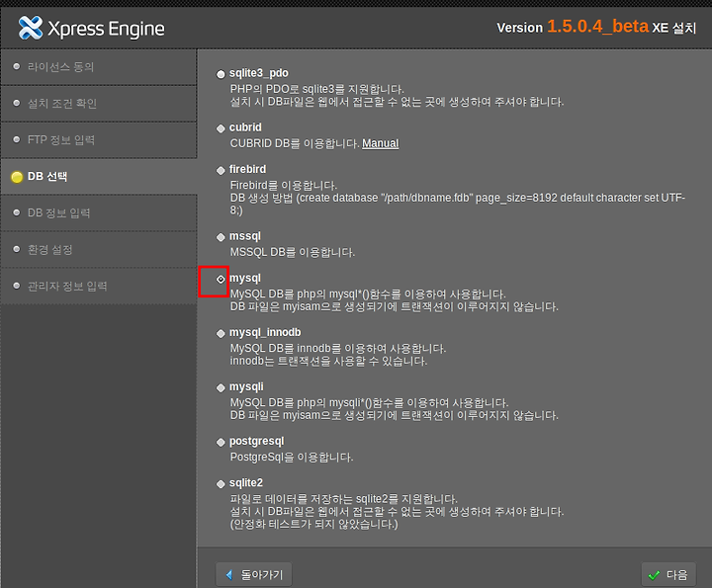Click the 'Firebird를 이용합니다.' description
Viewport: 712px width, 588px height.
point(284,185)
